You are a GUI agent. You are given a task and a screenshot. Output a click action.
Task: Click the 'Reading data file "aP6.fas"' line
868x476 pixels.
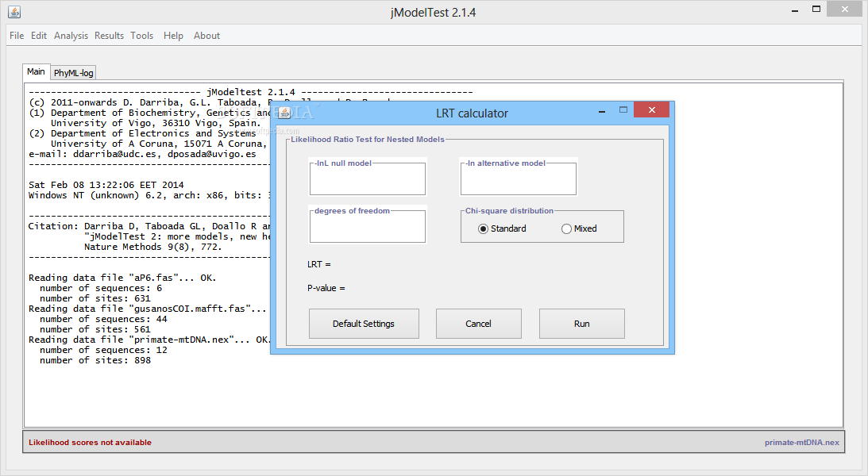tap(122, 278)
